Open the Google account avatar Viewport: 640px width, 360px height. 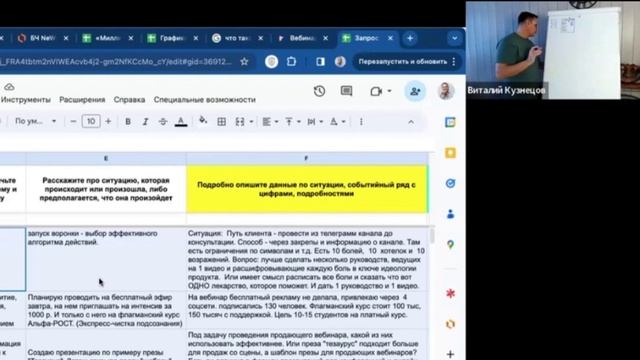(446, 91)
